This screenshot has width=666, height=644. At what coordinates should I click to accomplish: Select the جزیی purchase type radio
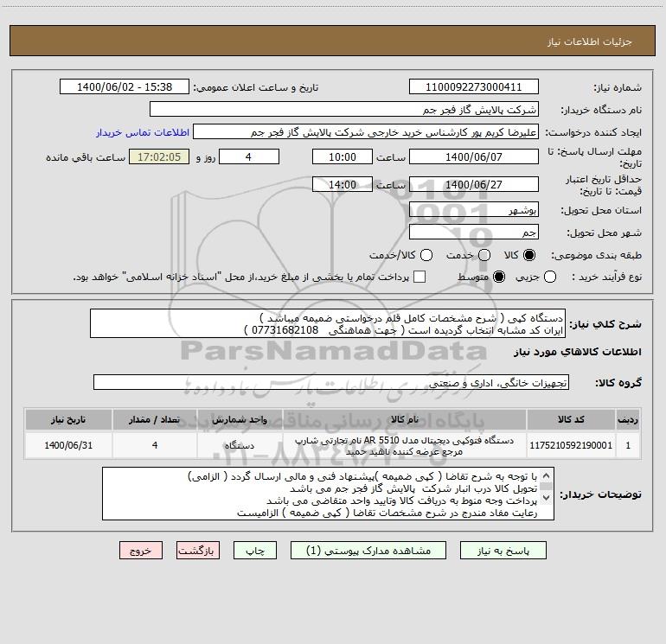point(549,277)
